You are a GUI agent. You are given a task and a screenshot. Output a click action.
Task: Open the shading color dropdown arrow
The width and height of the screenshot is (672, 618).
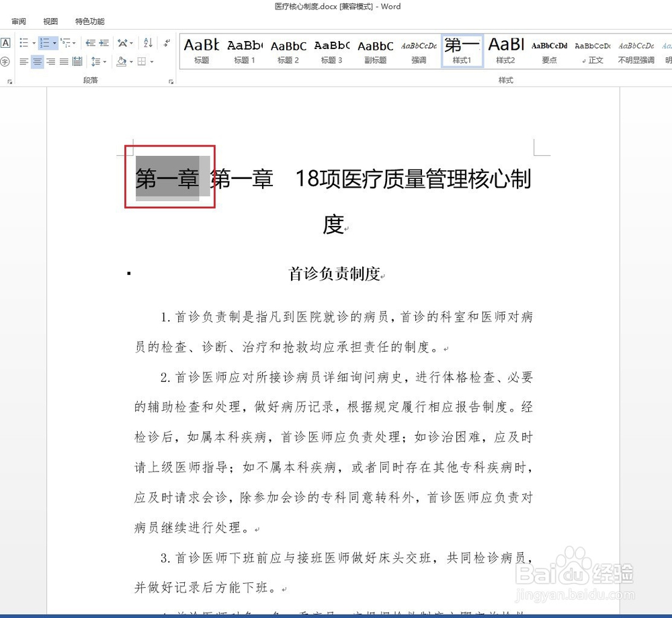pos(131,62)
